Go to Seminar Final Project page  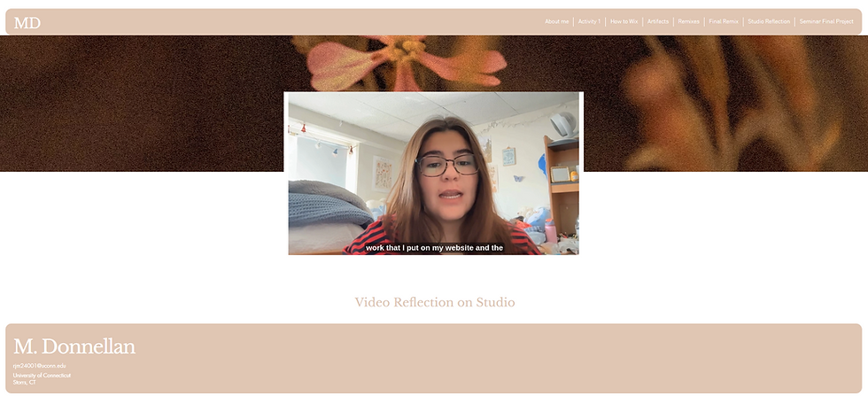click(x=826, y=21)
